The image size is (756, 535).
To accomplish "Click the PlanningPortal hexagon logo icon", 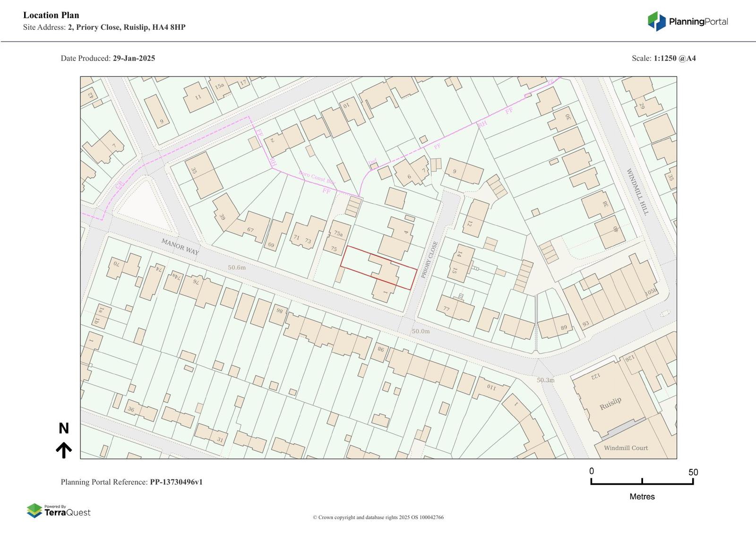I will [x=656, y=21].
